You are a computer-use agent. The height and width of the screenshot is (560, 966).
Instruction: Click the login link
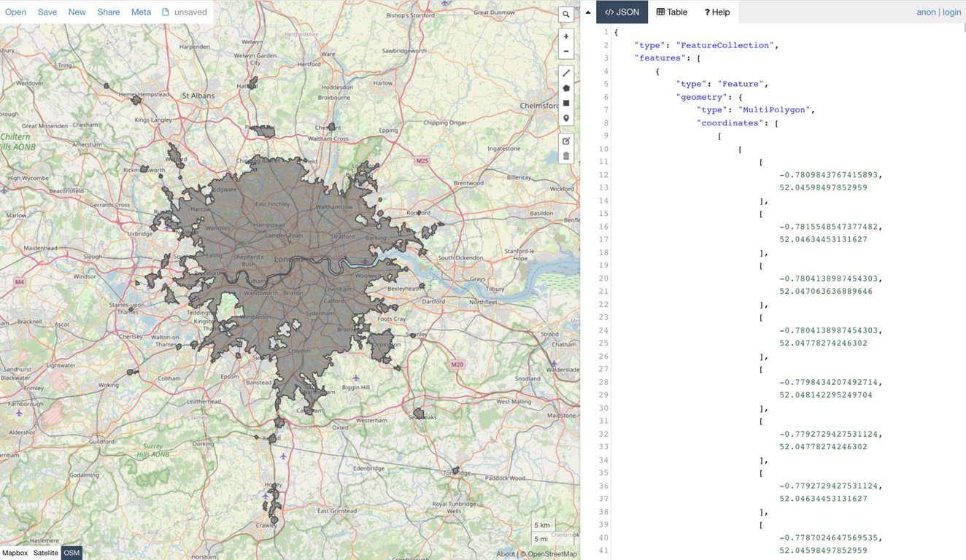click(x=951, y=12)
